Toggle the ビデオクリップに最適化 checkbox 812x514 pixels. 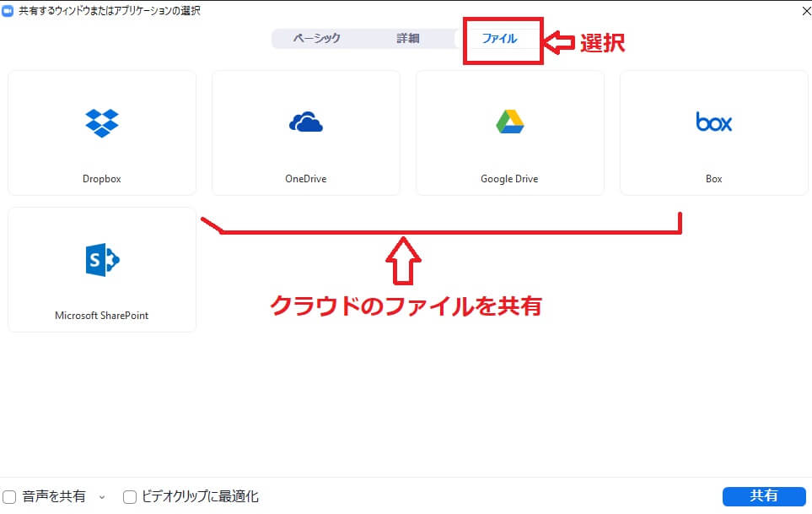click(130, 496)
